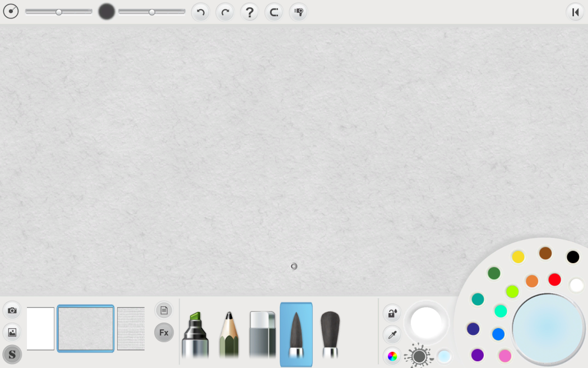This screenshot has width=588, height=368.
Task: Open the camera capture button
Action: [12, 310]
